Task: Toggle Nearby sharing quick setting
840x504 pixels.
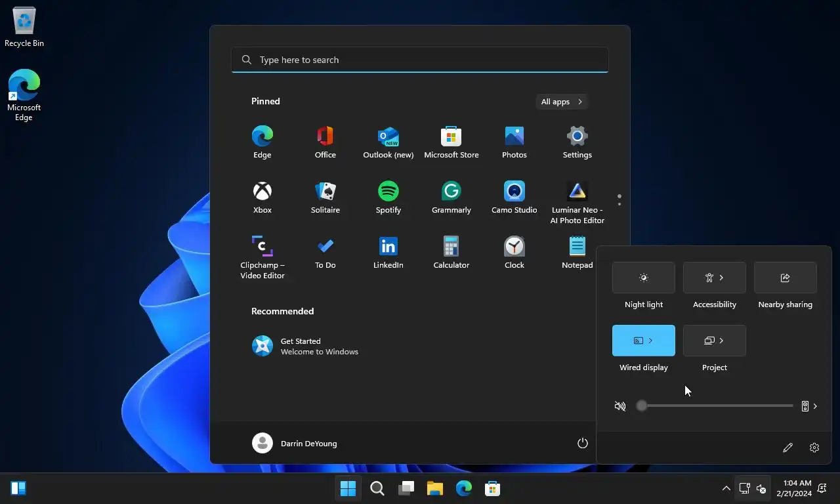Action: pyautogui.click(x=785, y=278)
